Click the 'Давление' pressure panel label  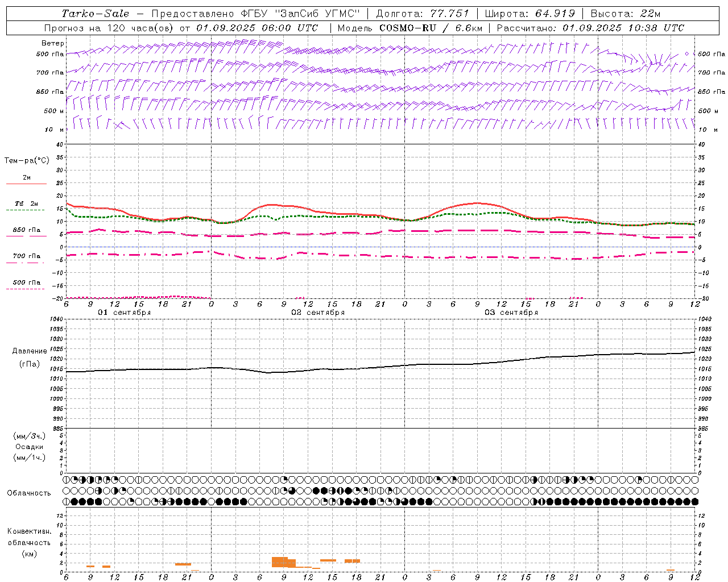29,351
